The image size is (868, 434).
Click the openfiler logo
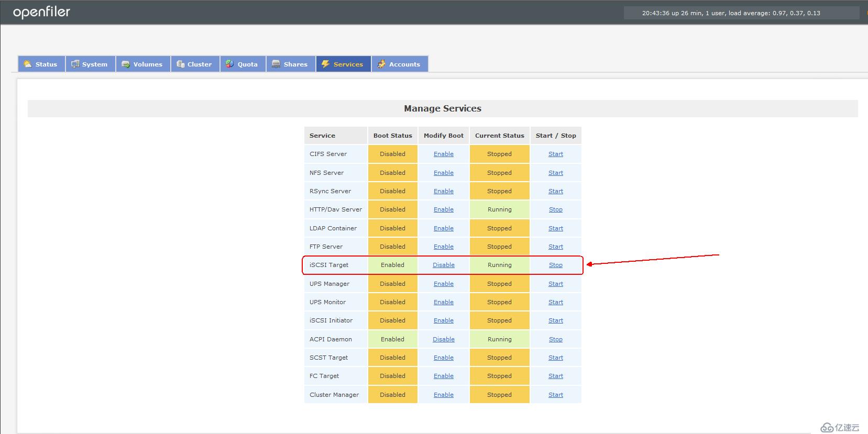41,13
